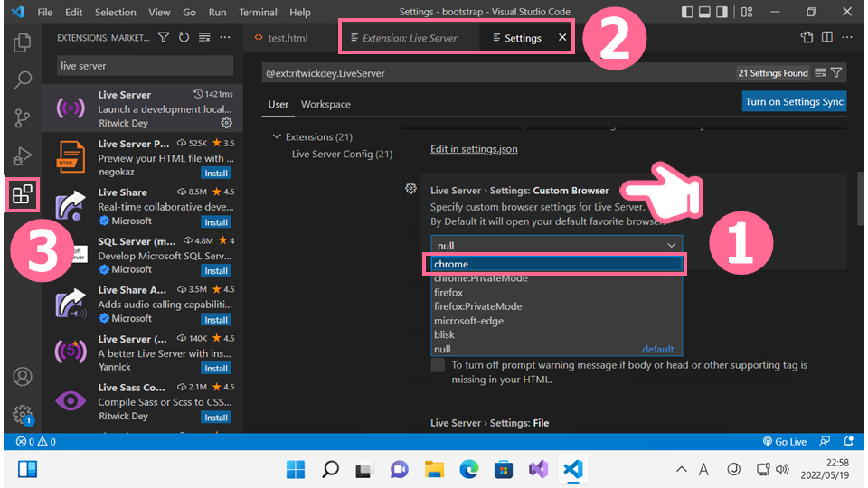
Task: Open the Explorer view in activity bar
Action: click(22, 42)
